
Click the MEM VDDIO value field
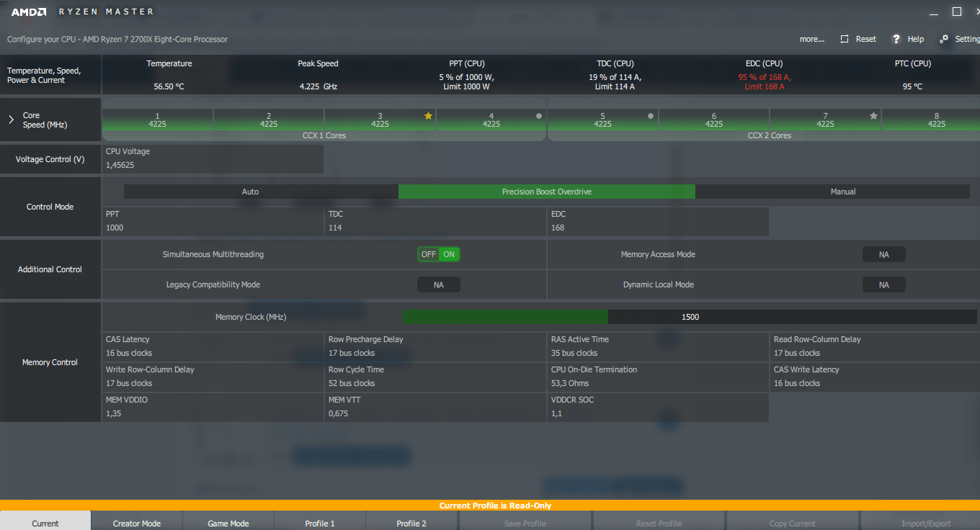[213, 407]
